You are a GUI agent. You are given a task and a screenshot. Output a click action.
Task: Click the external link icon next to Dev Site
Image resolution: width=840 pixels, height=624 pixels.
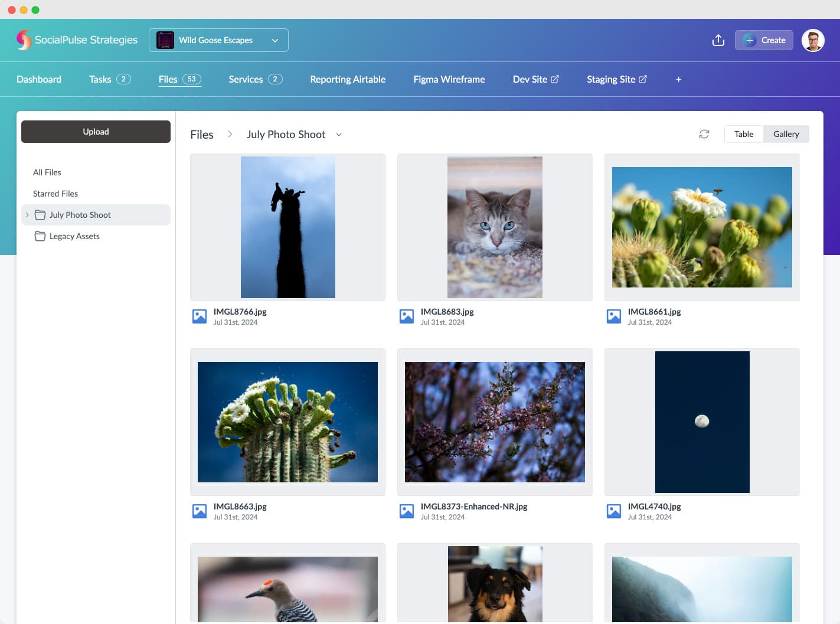pos(555,79)
